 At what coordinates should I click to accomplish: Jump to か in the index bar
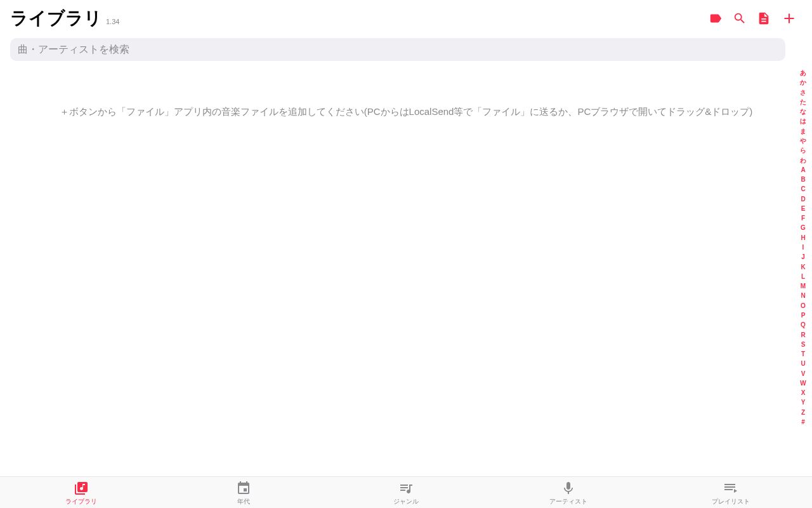[x=803, y=83]
